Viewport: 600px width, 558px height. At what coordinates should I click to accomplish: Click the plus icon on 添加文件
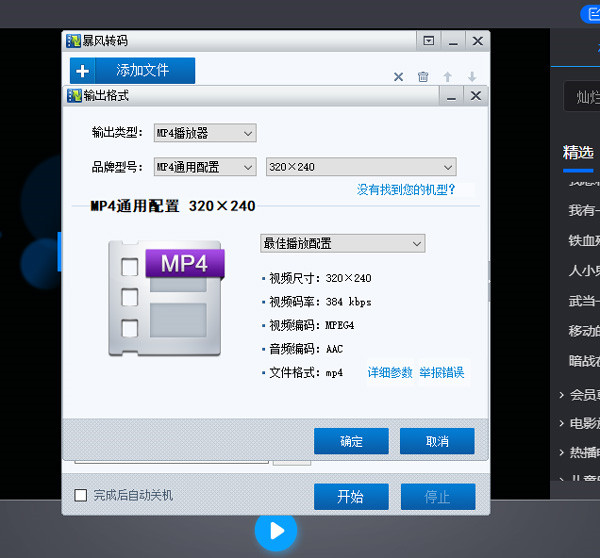pyautogui.click(x=82, y=71)
